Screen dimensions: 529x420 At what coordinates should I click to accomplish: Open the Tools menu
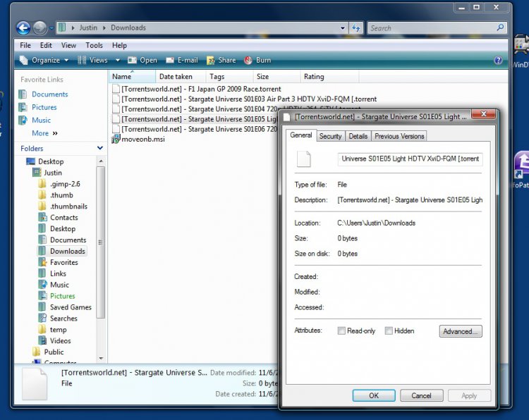[94, 45]
